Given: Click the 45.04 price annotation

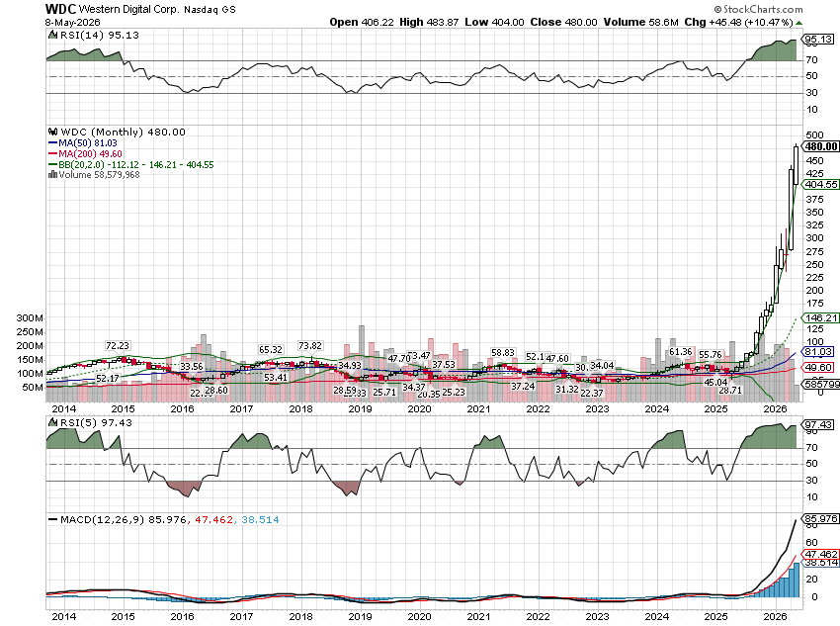Looking at the screenshot, I should (715, 382).
